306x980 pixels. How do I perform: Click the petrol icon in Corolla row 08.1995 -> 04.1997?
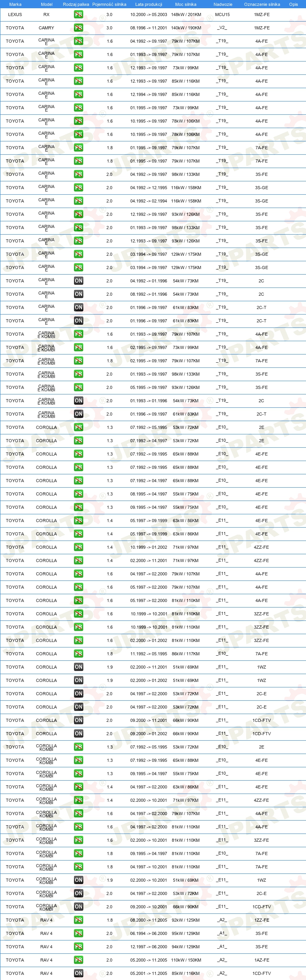click(x=78, y=494)
